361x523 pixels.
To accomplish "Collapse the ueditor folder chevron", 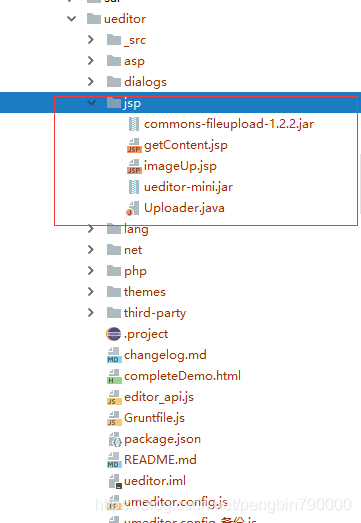I will point(72,19).
